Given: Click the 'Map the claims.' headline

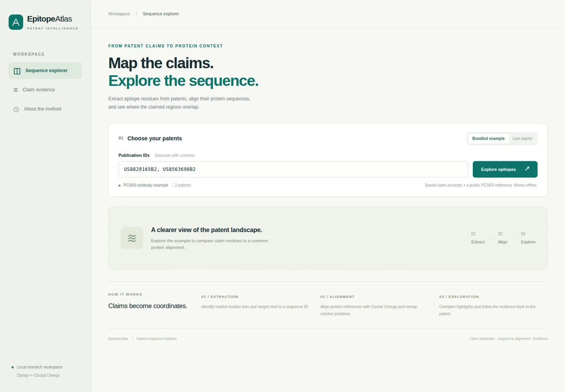Looking at the screenshot, I should click(161, 64).
